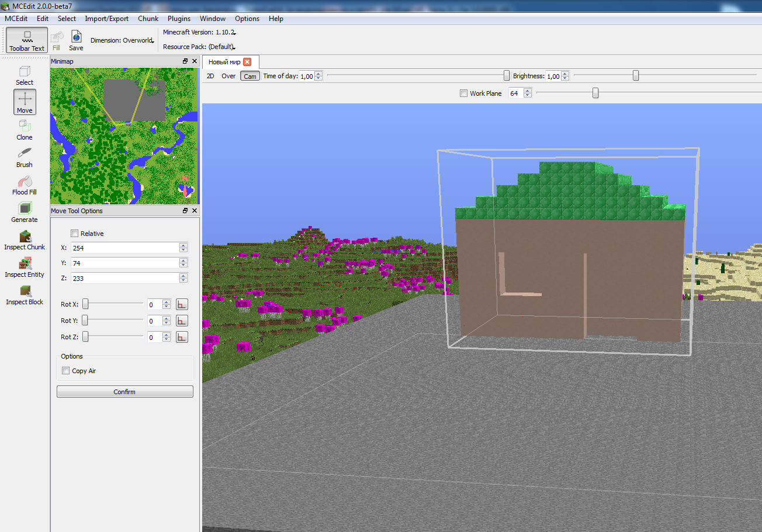Close the Move Tool Options panel
Screen dimensions: 762x532
pyautogui.click(x=195, y=211)
